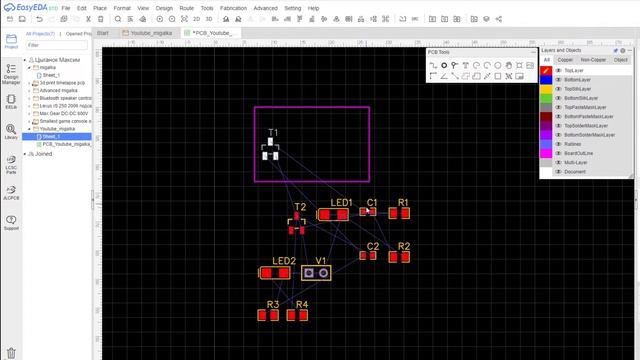Select the Protractor angle tool in PCB Tools

[444, 76]
